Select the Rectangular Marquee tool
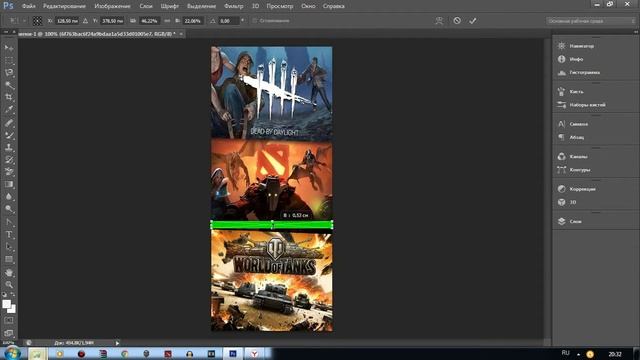The image size is (640, 360). (9, 60)
